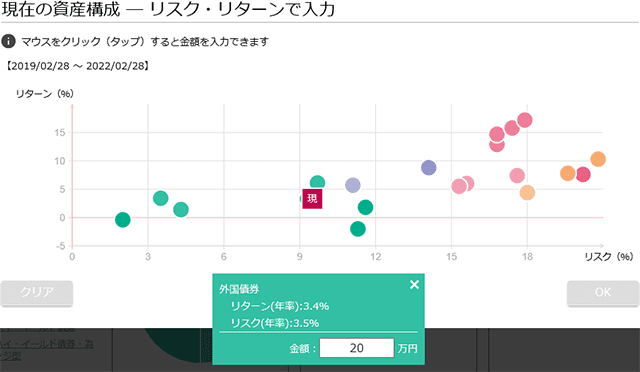The width and height of the screenshot is (640, 372).
Task: Select the topmost pink dot near risk 18
Action: point(525,120)
